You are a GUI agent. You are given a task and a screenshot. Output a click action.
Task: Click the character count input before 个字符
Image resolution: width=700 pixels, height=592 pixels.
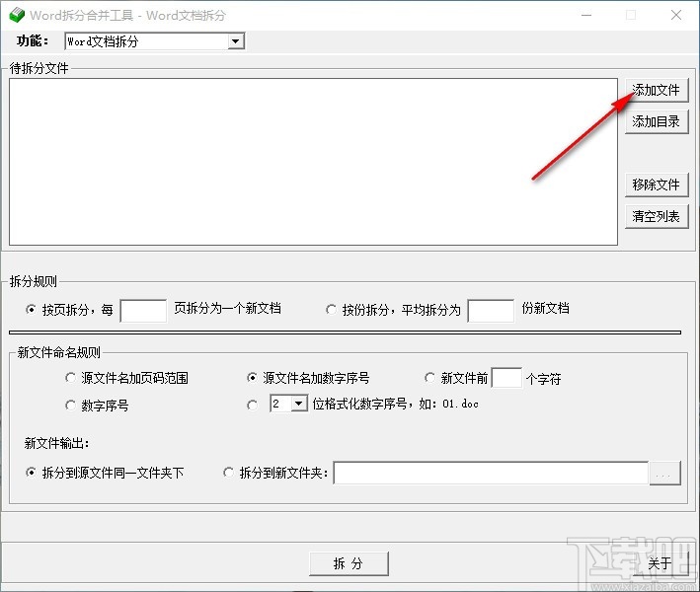(506, 378)
